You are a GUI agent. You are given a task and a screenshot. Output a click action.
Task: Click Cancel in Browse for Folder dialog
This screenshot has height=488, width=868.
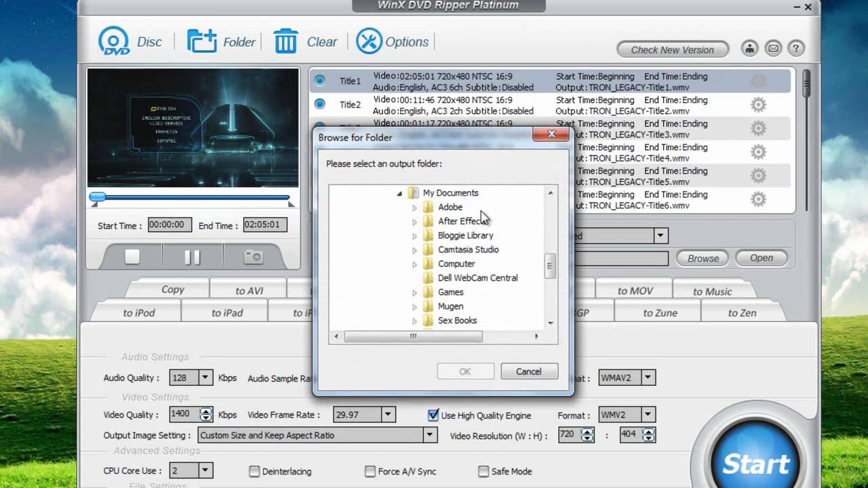[528, 371]
